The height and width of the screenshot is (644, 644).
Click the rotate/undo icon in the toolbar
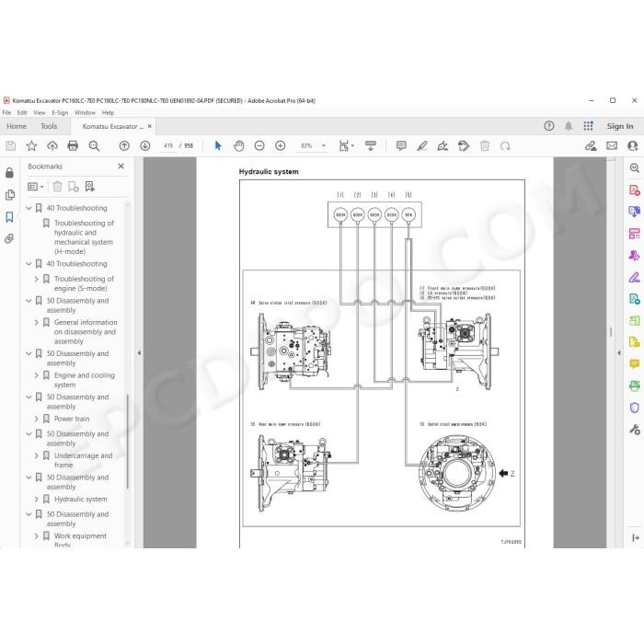pos(505,145)
